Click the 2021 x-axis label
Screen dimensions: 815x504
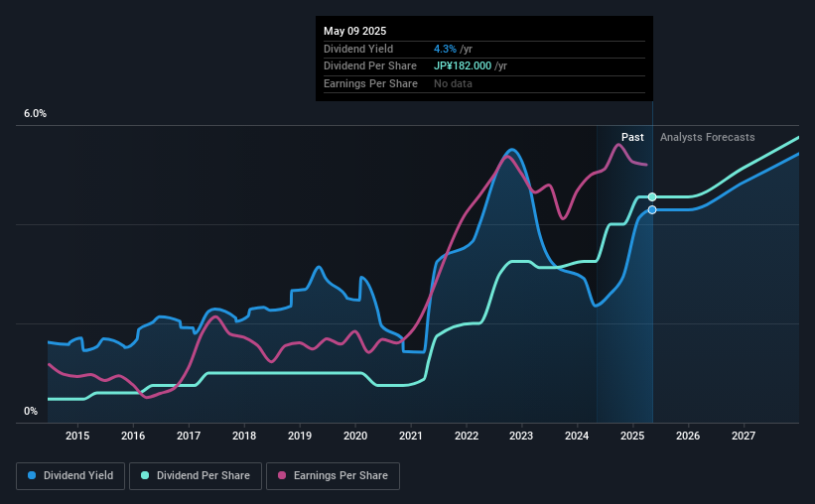(411, 436)
